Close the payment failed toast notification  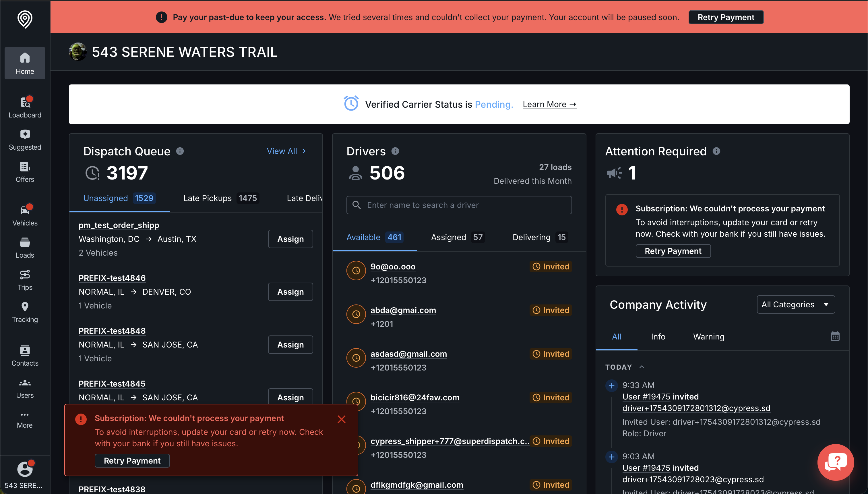(342, 419)
